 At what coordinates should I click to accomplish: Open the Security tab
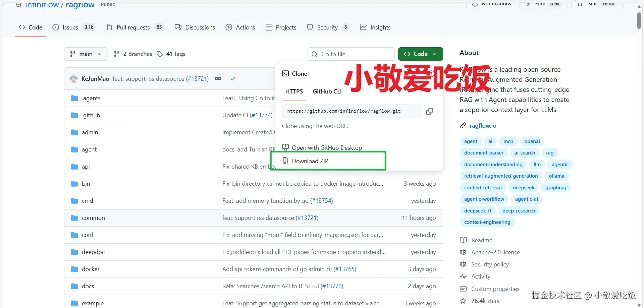[x=328, y=27]
